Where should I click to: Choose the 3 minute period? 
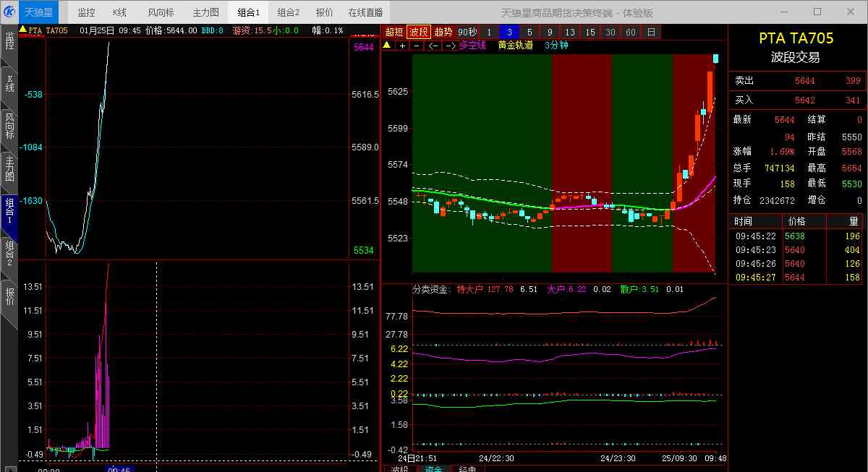click(509, 32)
